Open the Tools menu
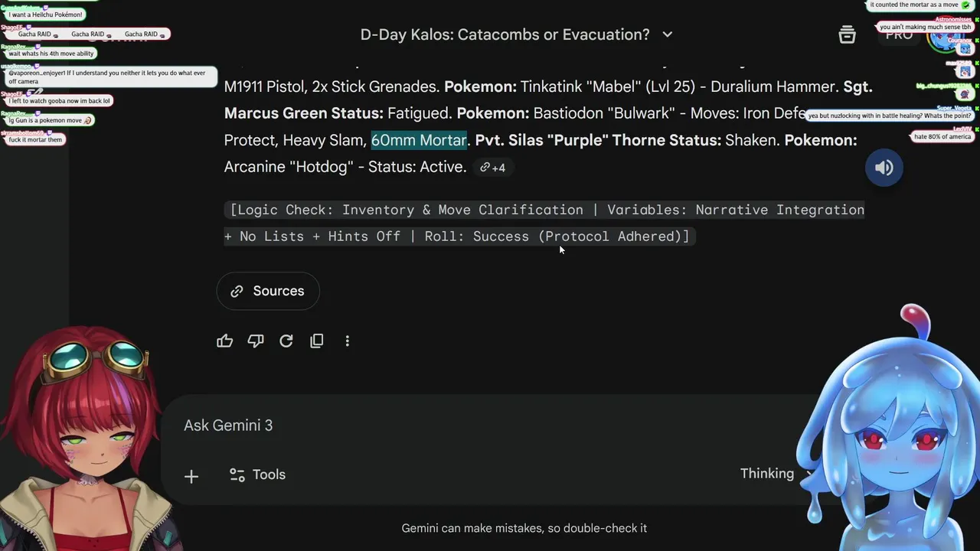This screenshot has width=980, height=551. coord(258,474)
